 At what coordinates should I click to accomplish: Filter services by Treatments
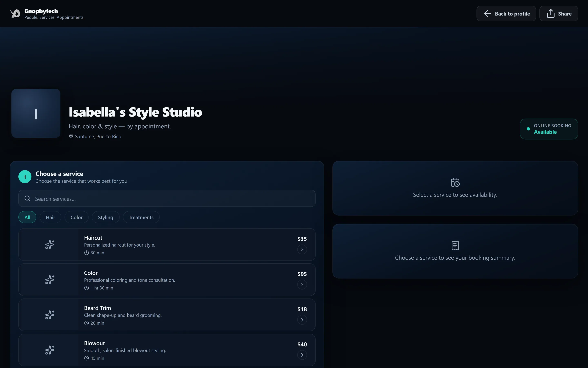(141, 217)
